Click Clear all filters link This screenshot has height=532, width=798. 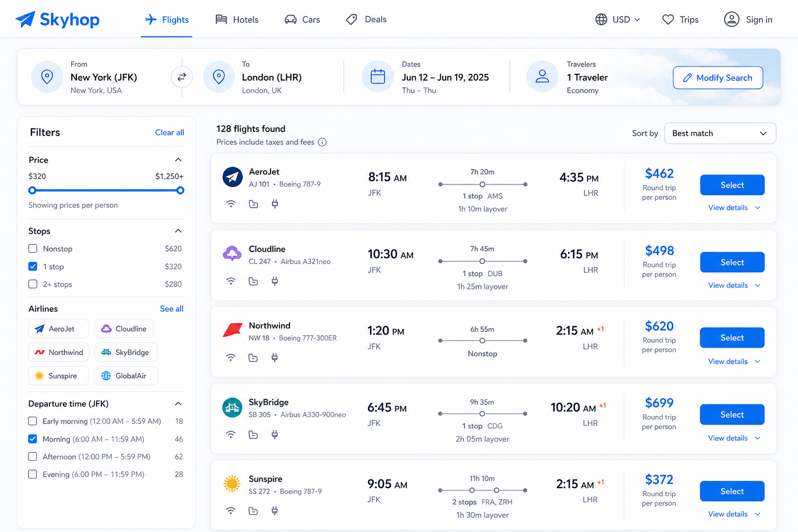click(169, 132)
